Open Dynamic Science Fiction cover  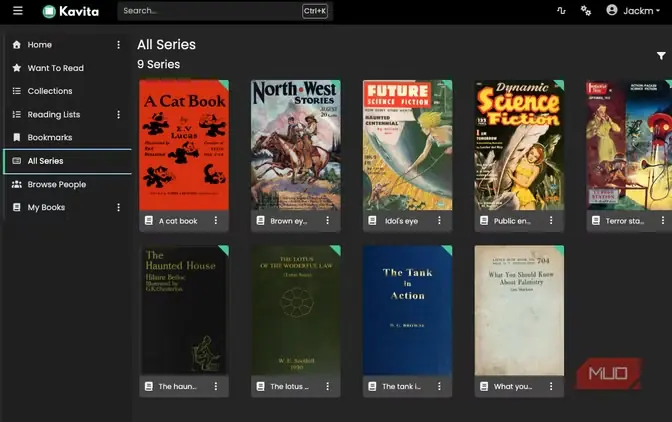click(519, 145)
